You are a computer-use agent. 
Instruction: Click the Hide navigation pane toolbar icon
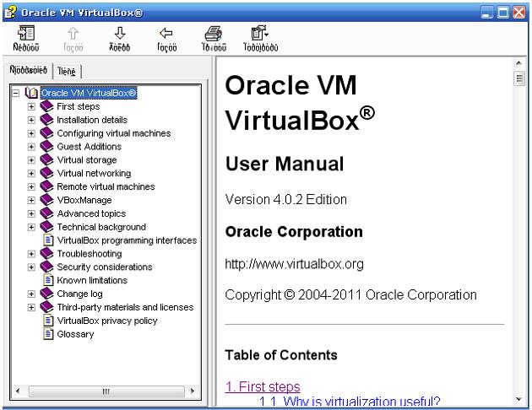[26, 34]
